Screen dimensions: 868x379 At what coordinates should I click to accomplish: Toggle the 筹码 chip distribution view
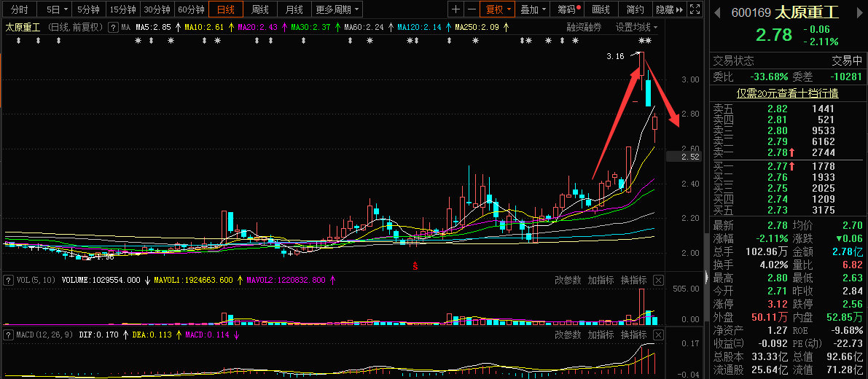click(x=568, y=9)
